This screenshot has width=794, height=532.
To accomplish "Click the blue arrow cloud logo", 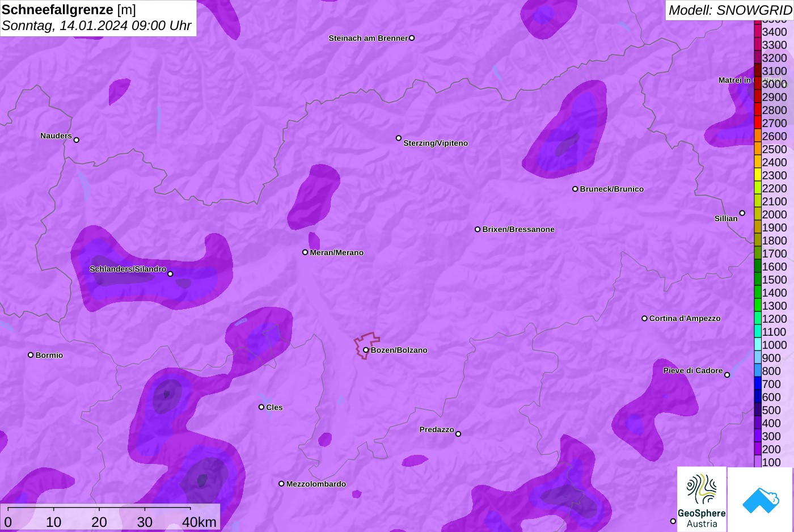I will point(761,500).
